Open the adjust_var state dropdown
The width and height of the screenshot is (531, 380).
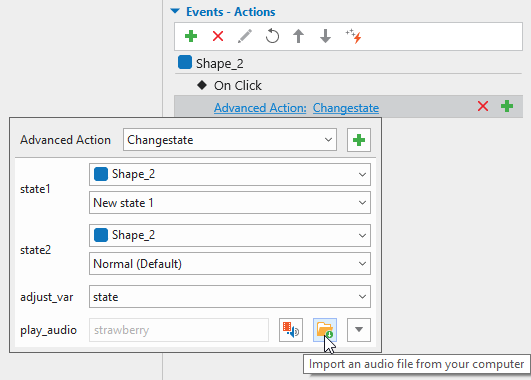point(230,297)
